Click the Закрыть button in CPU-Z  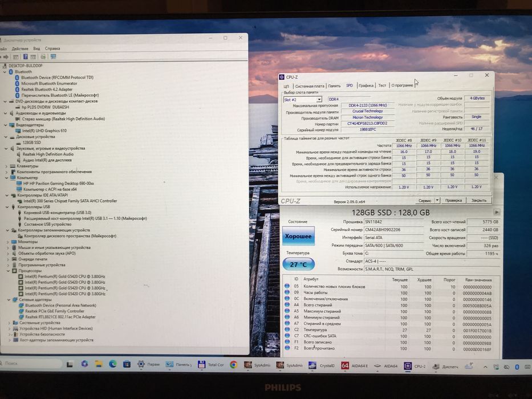(x=479, y=200)
